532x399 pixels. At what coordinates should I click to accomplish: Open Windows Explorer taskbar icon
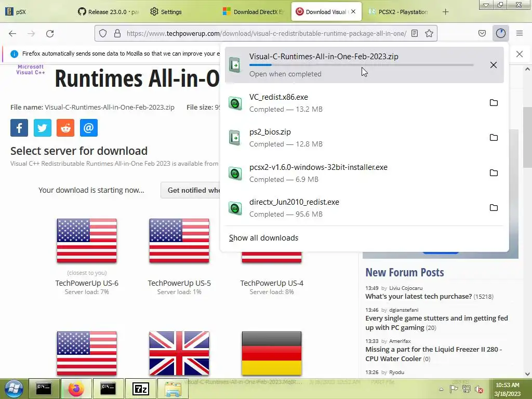coord(172,389)
